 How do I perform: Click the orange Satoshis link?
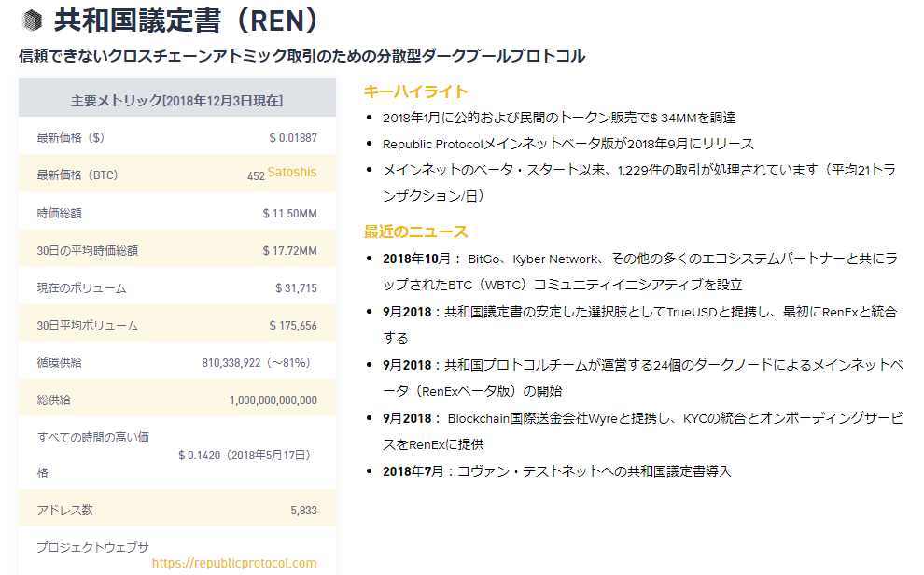pos(291,173)
